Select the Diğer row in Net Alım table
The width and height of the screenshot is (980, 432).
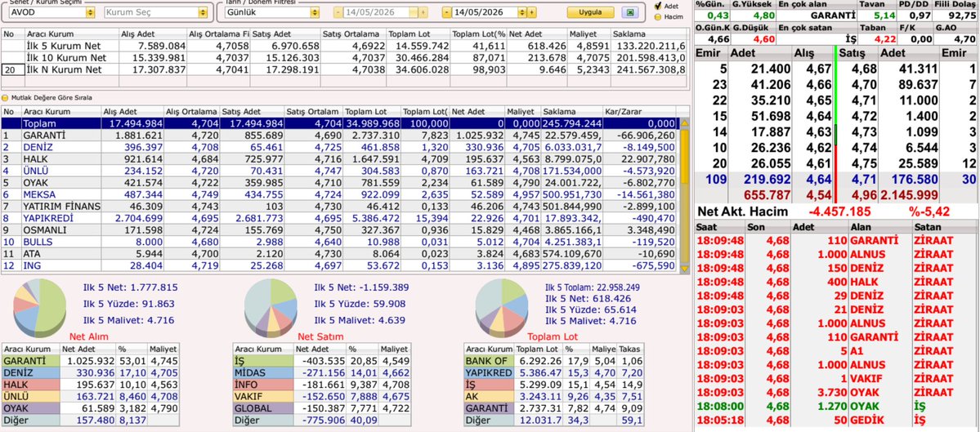(x=91, y=420)
